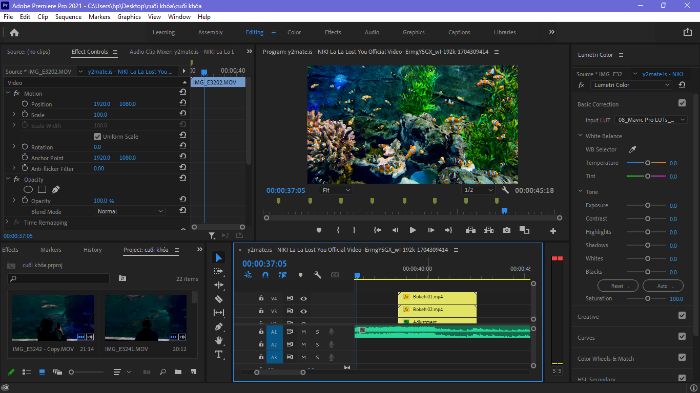
Task: Show more workspaces overflow chevron
Action: pyautogui.click(x=552, y=32)
